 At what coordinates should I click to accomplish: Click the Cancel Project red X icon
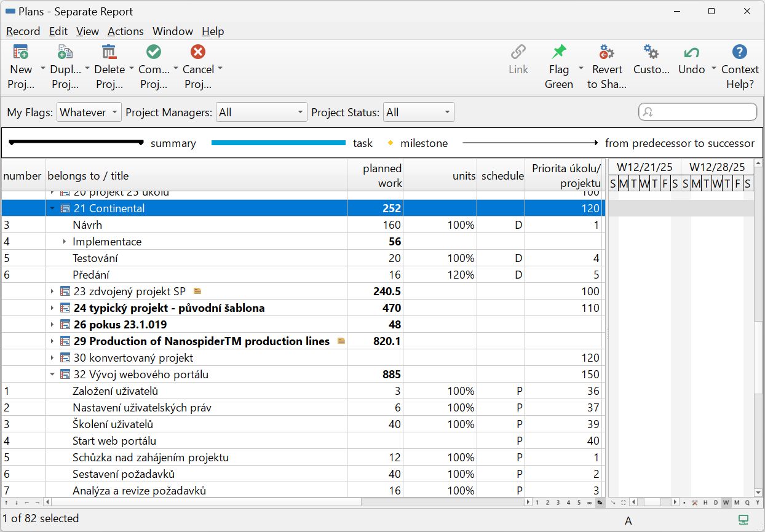198,52
